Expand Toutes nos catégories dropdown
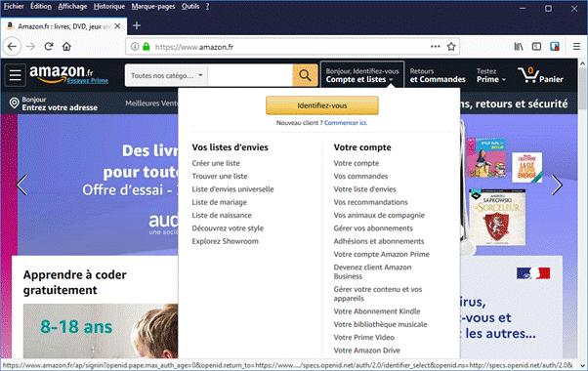 [166, 75]
